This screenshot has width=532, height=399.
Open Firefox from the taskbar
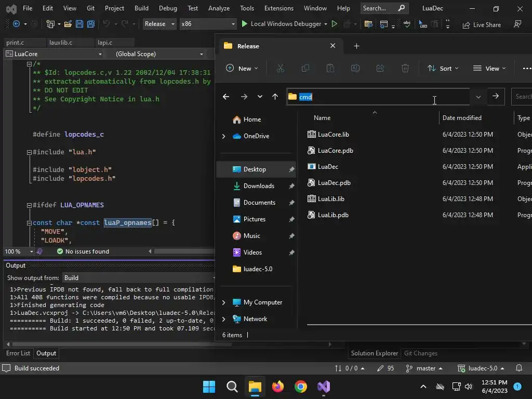pyautogui.click(x=278, y=387)
